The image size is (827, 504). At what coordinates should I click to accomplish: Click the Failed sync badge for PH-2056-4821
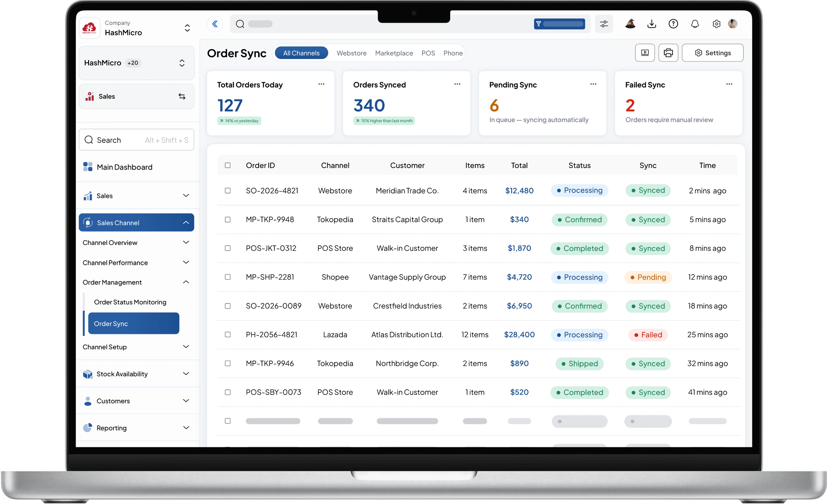[648, 335]
